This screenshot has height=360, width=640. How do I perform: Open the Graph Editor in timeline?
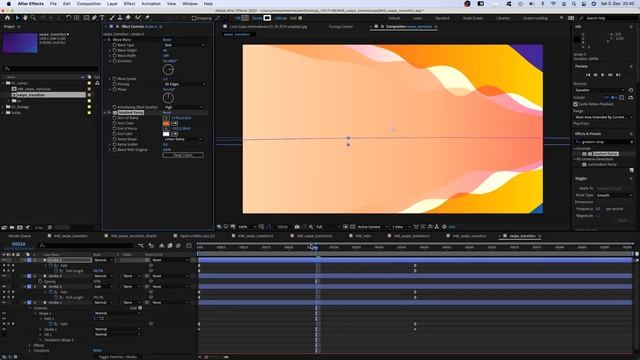pyautogui.click(x=189, y=246)
